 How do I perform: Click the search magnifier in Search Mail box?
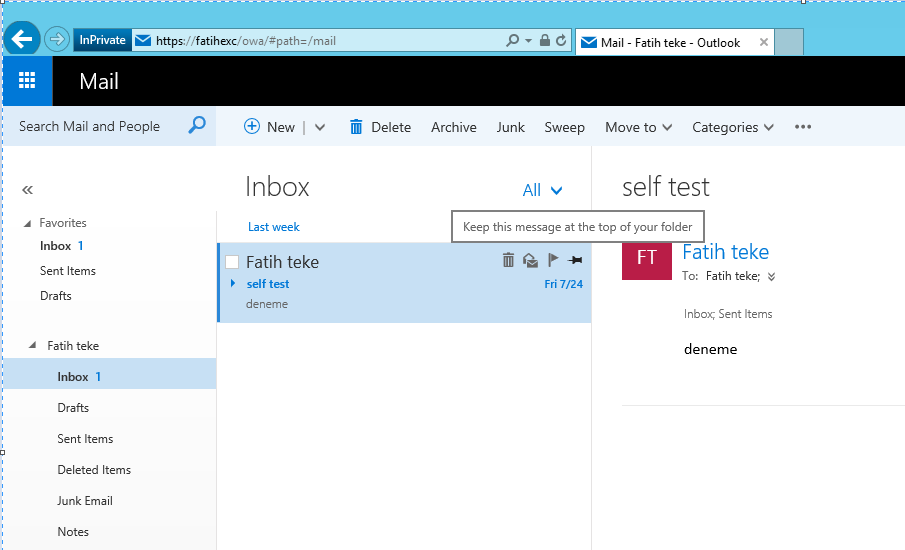point(197,125)
